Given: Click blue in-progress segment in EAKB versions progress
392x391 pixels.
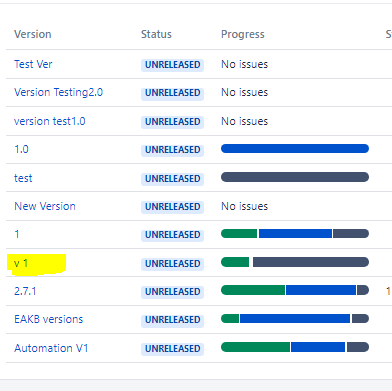Looking at the screenshot, I should pos(295,318).
